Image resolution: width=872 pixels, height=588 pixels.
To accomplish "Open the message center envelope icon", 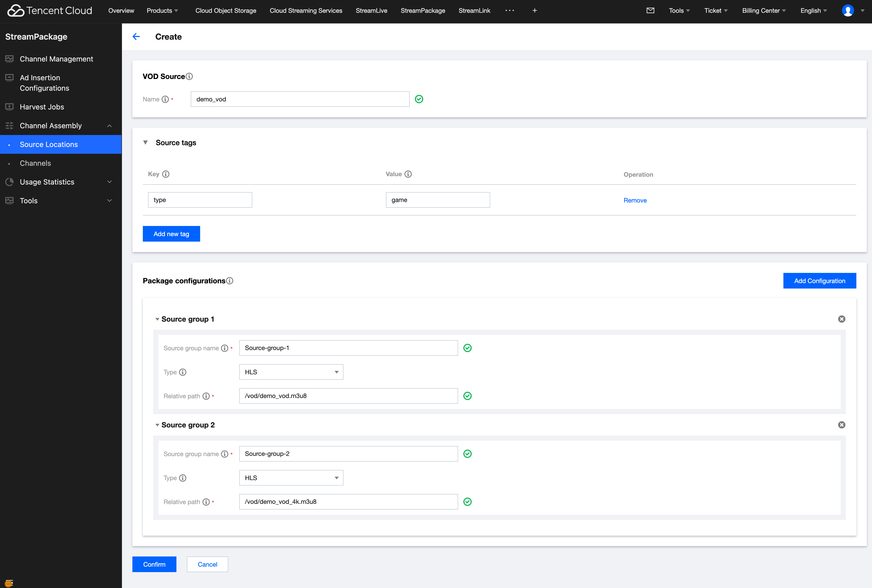I will pos(650,10).
